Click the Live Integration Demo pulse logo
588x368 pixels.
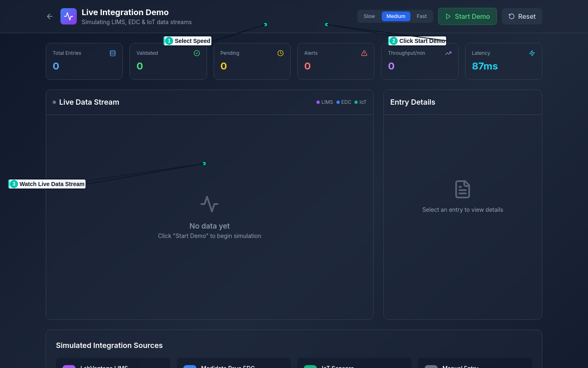pyautogui.click(x=69, y=16)
